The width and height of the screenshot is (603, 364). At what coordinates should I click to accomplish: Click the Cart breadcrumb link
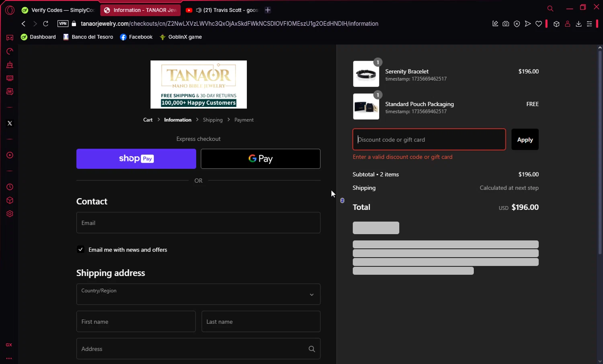click(148, 120)
